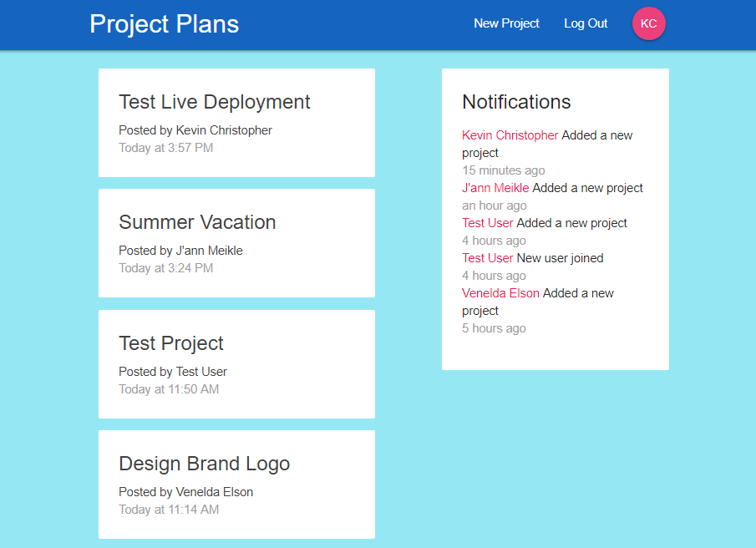Open the Summer Vacation project card
The height and width of the screenshot is (548, 756).
[197, 222]
